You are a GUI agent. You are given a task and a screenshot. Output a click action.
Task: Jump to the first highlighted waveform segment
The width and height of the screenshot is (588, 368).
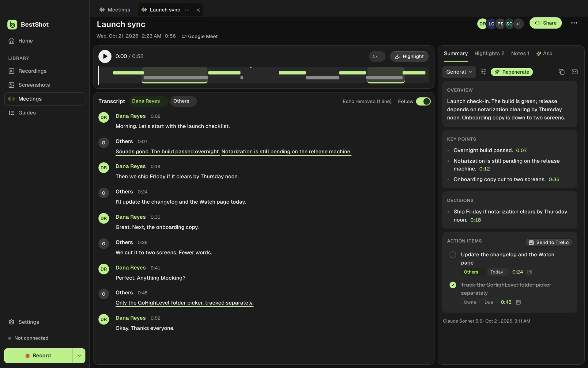click(175, 75)
